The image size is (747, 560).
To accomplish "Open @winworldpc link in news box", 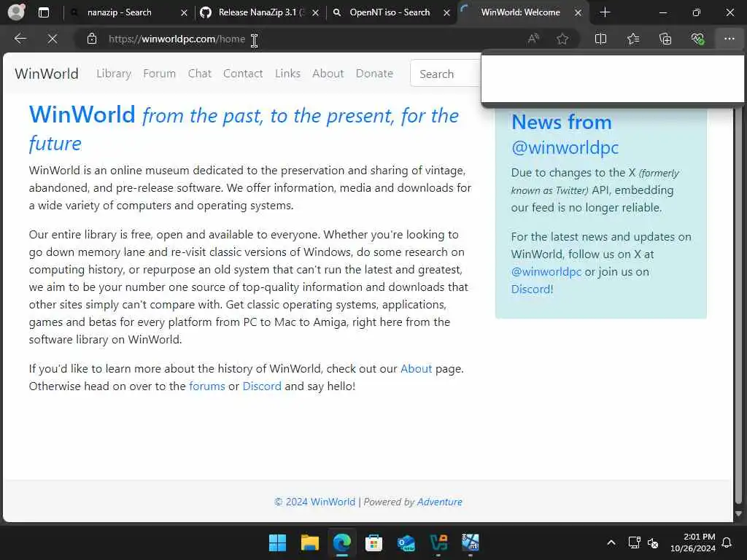I will (546, 272).
